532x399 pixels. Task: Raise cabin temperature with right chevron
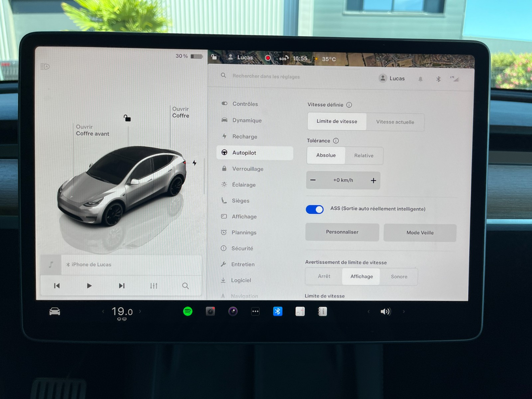[x=140, y=312]
